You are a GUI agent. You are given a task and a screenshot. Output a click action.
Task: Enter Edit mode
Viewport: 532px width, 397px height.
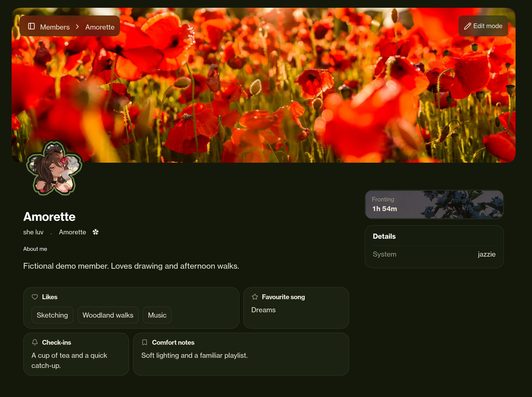coord(483,26)
